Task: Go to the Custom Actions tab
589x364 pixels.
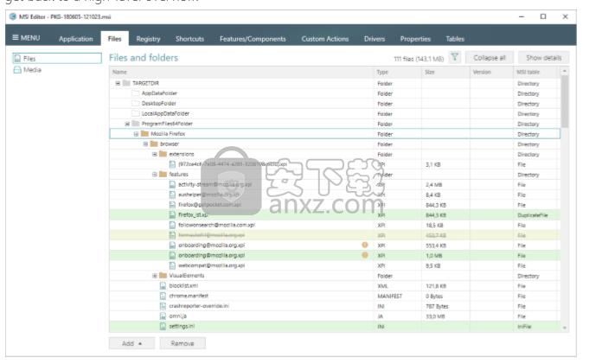Action: point(325,39)
